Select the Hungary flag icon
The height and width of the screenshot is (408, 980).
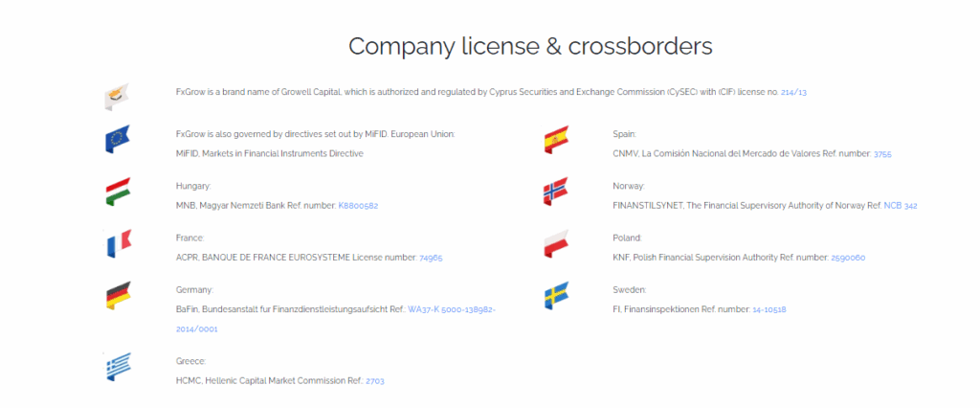117,192
